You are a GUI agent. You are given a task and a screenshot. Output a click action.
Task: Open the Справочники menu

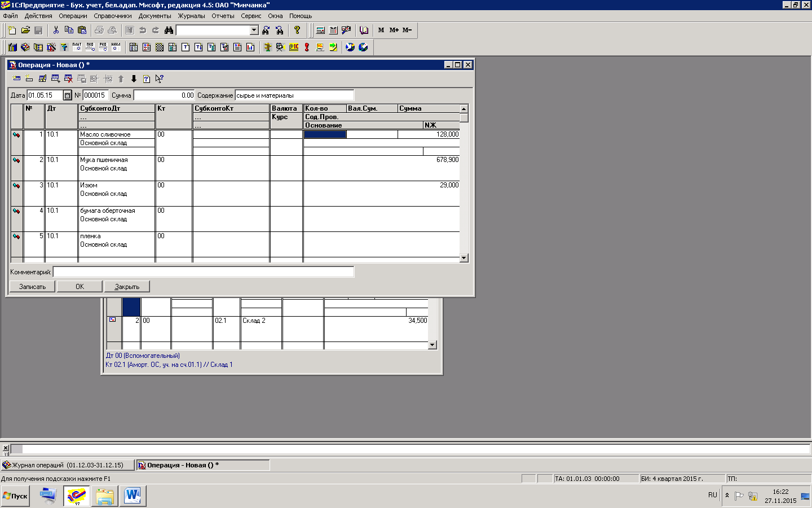pyautogui.click(x=113, y=16)
